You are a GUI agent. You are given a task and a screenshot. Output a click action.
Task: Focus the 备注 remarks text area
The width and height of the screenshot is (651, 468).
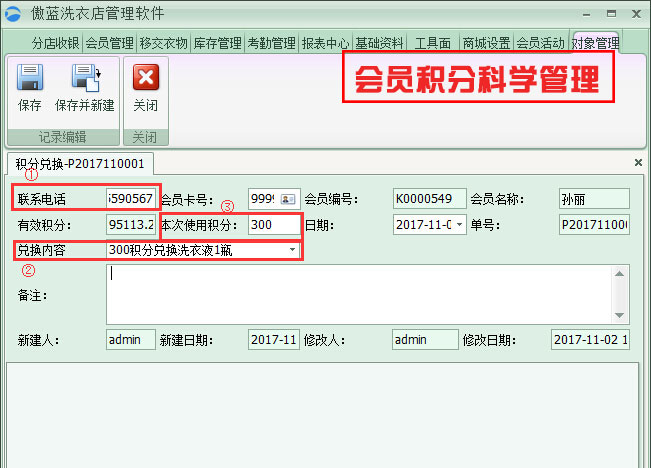pyautogui.click(x=360, y=293)
